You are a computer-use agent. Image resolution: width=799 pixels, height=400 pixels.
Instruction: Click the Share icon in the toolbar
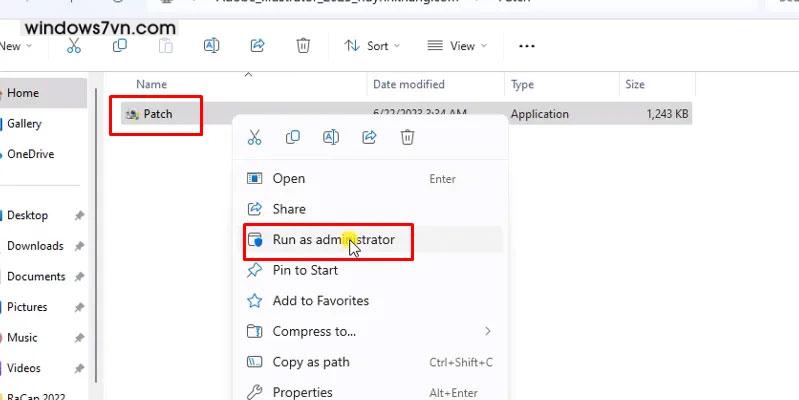pyautogui.click(x=257, y=46)
